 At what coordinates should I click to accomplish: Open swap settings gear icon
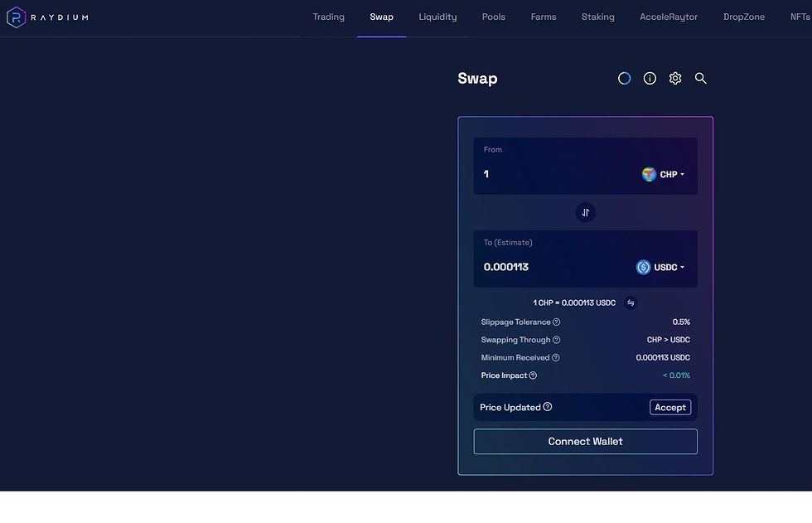pyautogui.click(x=675, y=78)
